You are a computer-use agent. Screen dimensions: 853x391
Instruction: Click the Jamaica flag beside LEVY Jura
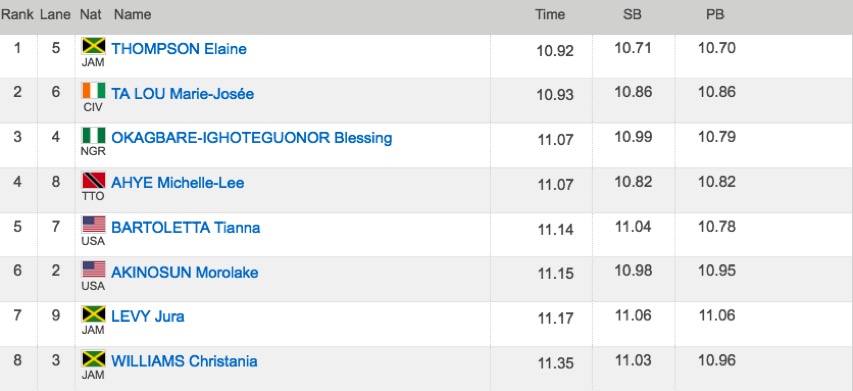(94, 314)
